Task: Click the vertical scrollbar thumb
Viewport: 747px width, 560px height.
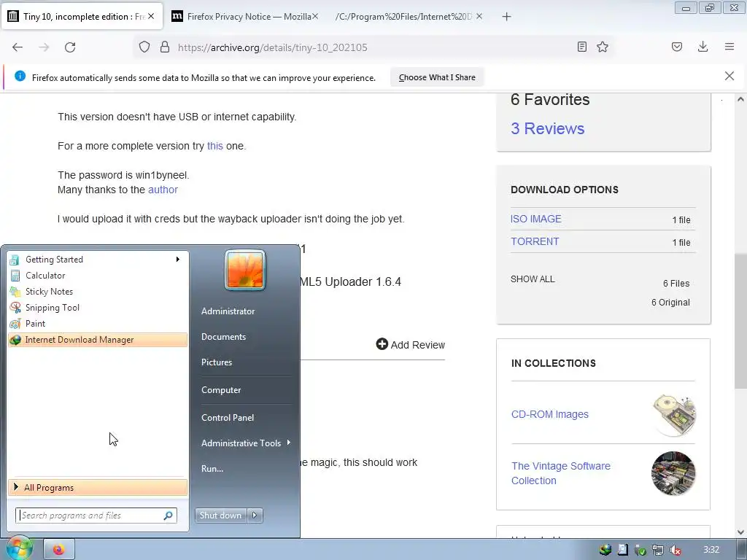Action: [x=740, y=321]
